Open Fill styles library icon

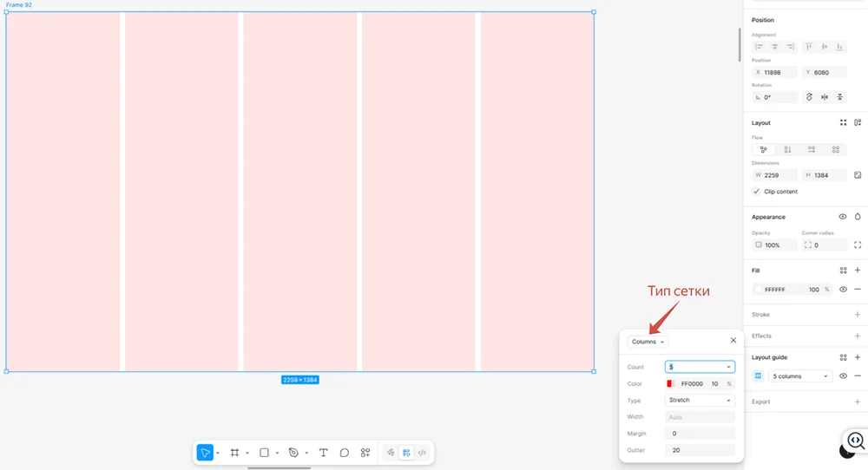(x=843, y=270)
